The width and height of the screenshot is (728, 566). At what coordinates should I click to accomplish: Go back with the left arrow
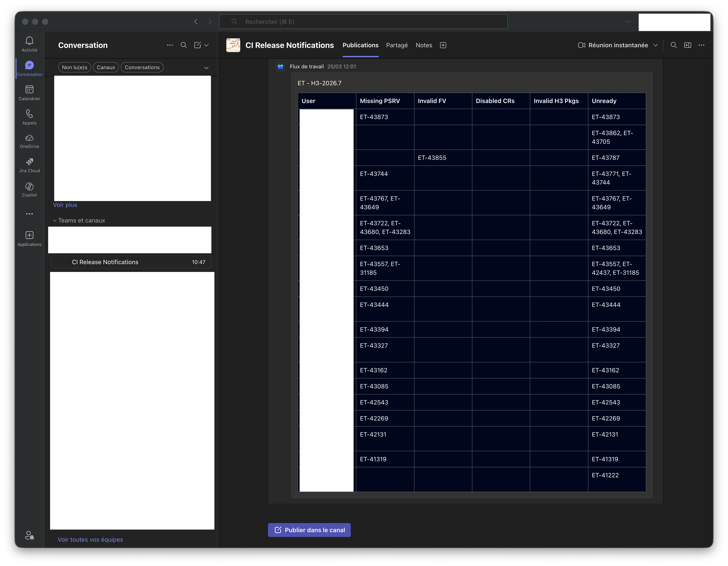(x=196, y=22)
